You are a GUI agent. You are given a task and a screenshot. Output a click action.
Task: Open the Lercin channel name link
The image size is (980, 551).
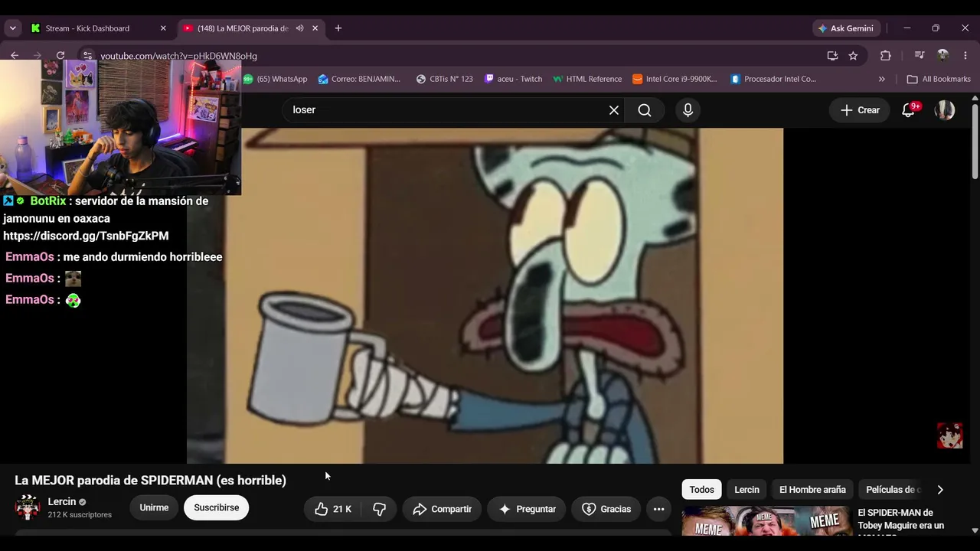tap(62, 502)
